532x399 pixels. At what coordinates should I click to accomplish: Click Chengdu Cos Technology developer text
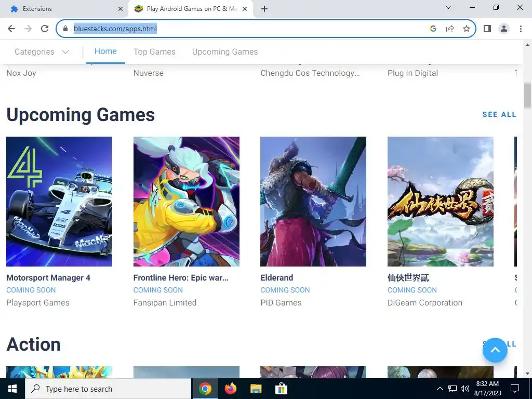[x=310, y=73]
